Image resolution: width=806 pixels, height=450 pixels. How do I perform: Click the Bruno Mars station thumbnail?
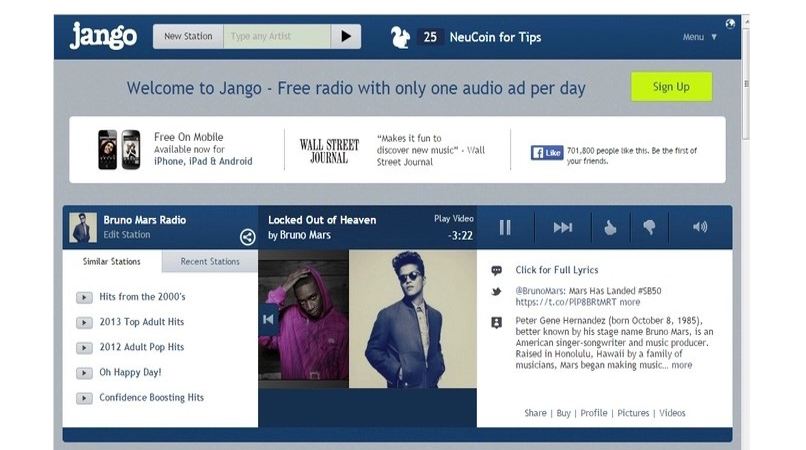point(83,227)
